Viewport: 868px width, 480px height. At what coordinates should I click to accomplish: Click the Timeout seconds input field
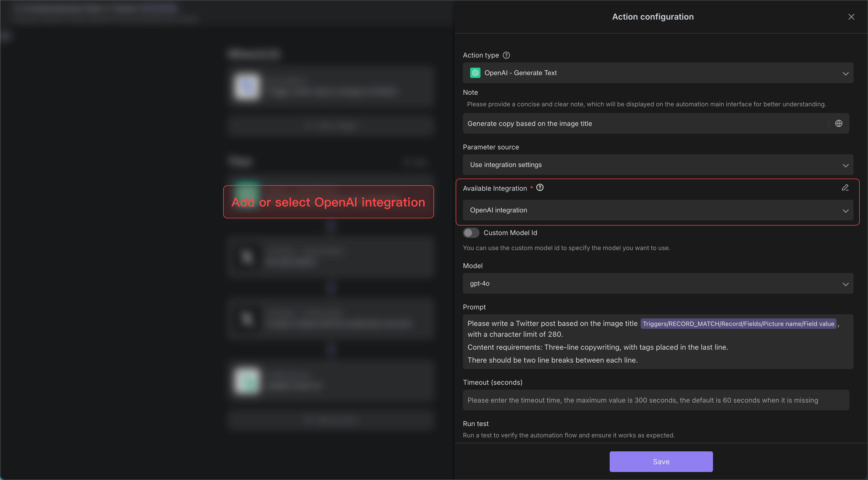[656, 400]
